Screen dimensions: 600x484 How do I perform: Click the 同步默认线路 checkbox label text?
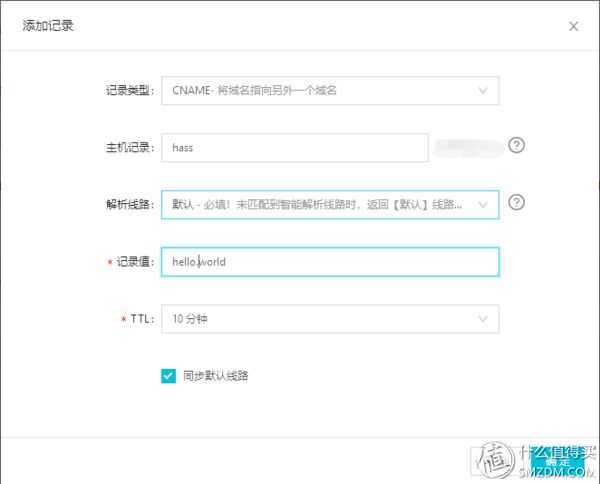(x=215, y=376)
